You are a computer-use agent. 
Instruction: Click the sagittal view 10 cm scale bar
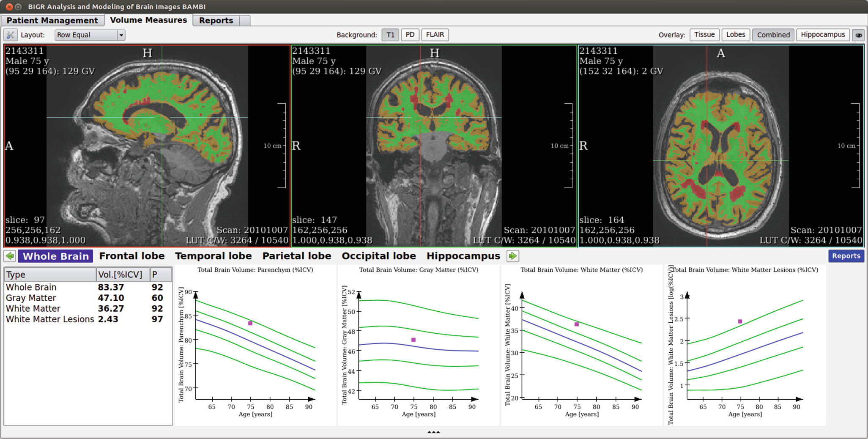pyautogui.click(x=282, y=145)
